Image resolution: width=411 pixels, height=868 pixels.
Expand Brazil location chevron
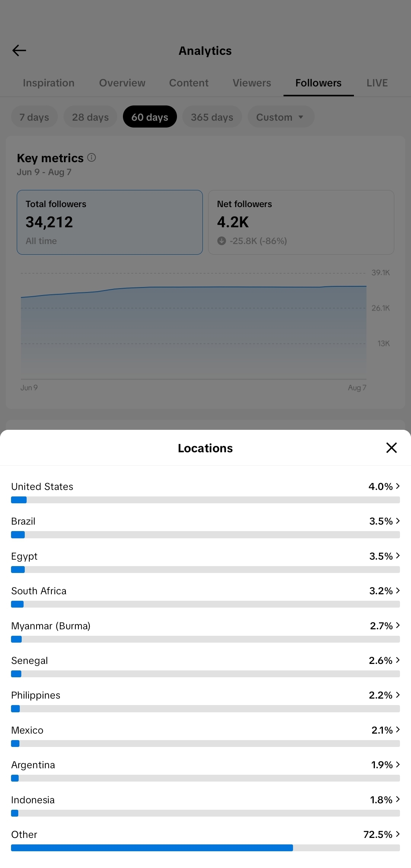[x=398, y=521]
